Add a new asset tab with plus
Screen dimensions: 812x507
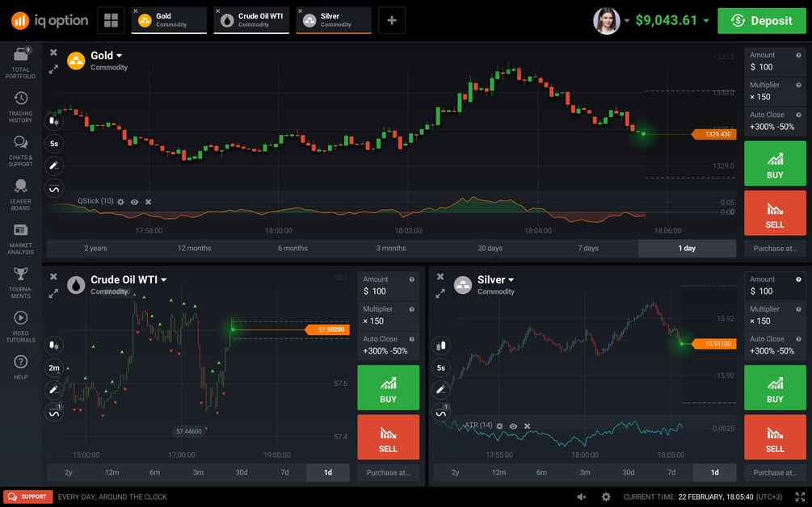click(392, 20)
